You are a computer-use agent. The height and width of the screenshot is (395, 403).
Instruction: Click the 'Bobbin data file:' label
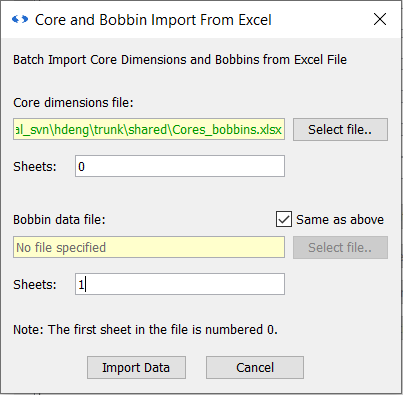(59, 220)
